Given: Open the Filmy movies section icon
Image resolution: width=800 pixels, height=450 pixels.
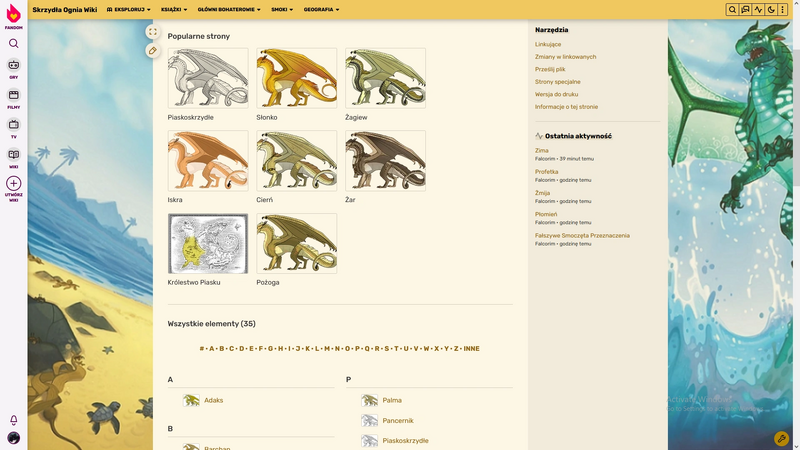Looking at the screenshot, I should 13,96.
